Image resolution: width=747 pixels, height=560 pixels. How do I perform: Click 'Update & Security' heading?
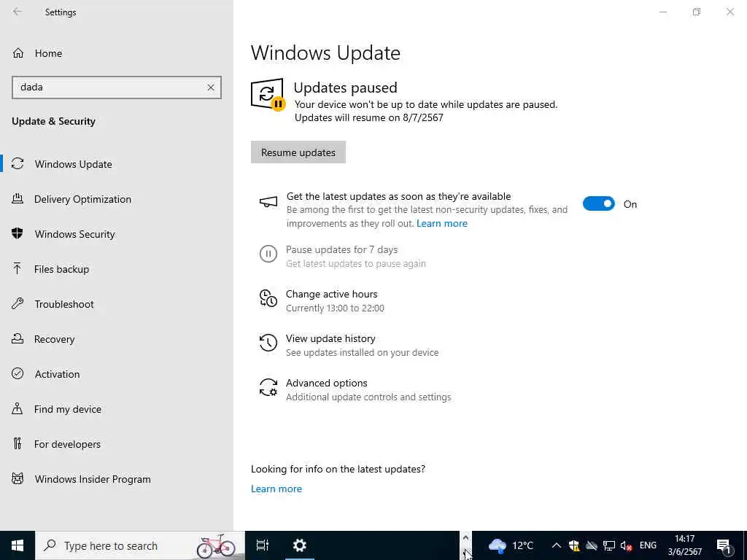pos(53,122)
